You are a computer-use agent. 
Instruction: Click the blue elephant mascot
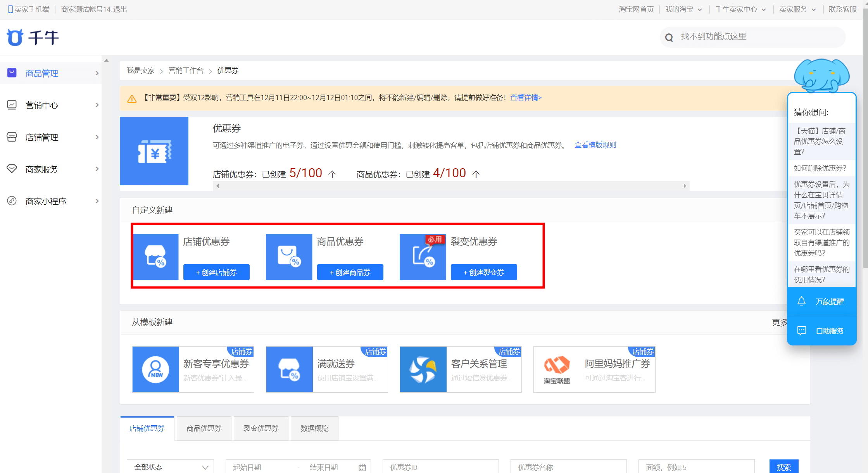[821, 76]
